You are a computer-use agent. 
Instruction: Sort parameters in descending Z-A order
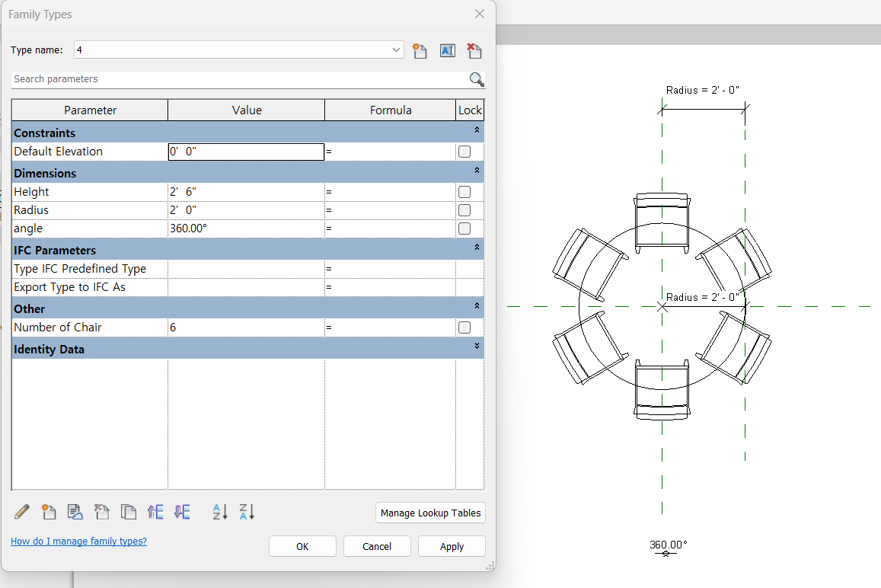coord(247,512)
